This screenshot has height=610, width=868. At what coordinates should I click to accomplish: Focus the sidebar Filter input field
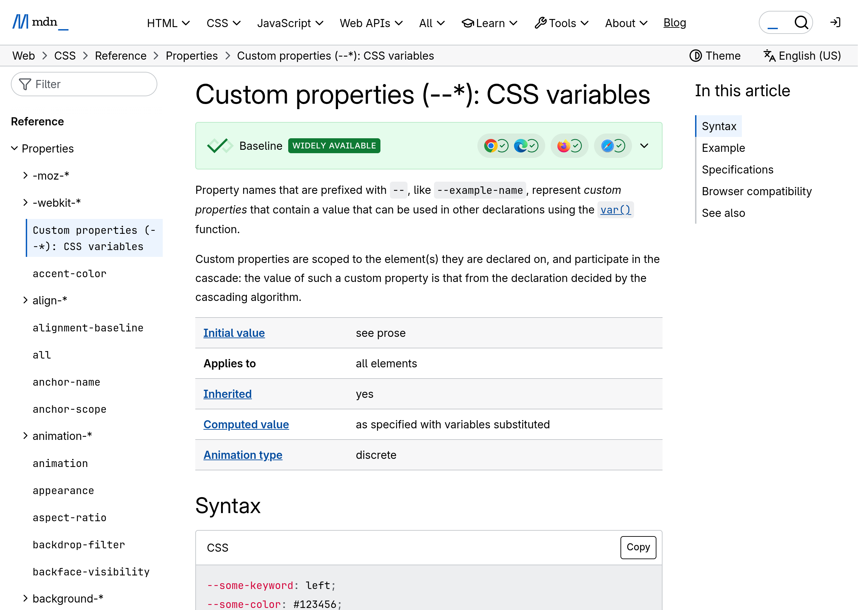coord(84,84)
